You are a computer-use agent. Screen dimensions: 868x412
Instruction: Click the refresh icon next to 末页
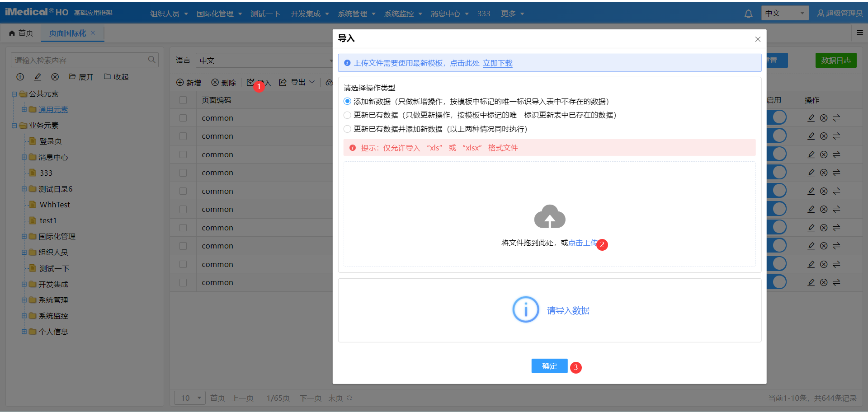(x=349, y=398)
